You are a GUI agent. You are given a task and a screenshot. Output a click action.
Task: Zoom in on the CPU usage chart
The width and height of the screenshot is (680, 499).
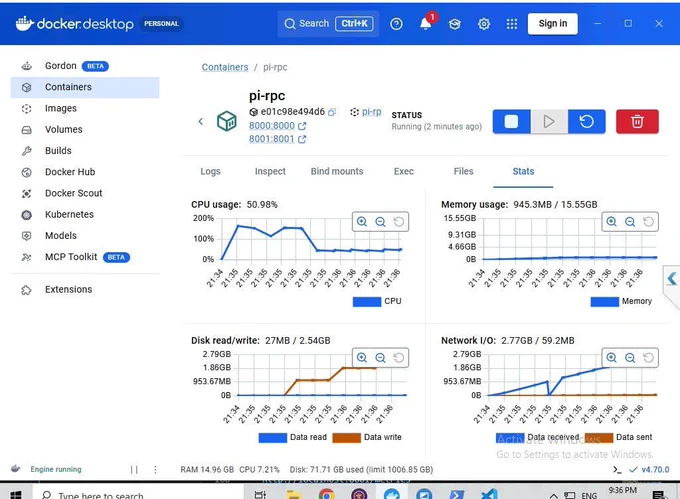[362, 222]
